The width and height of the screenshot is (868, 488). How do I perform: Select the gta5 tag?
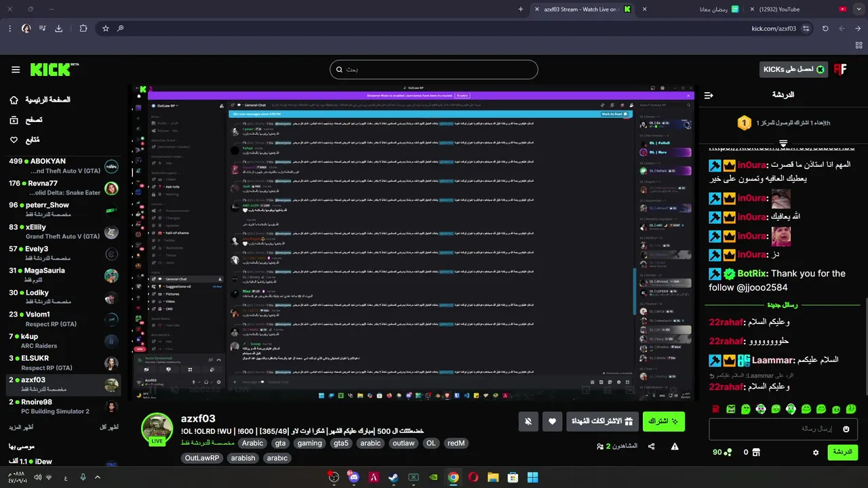pyautogui.click(x=340, y=443)
